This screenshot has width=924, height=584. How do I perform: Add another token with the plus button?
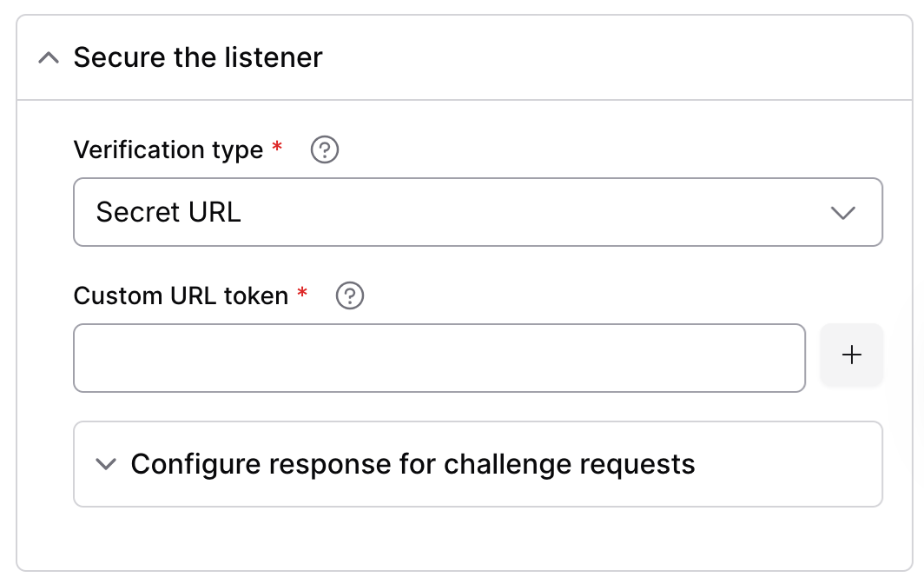pos(852,355)
